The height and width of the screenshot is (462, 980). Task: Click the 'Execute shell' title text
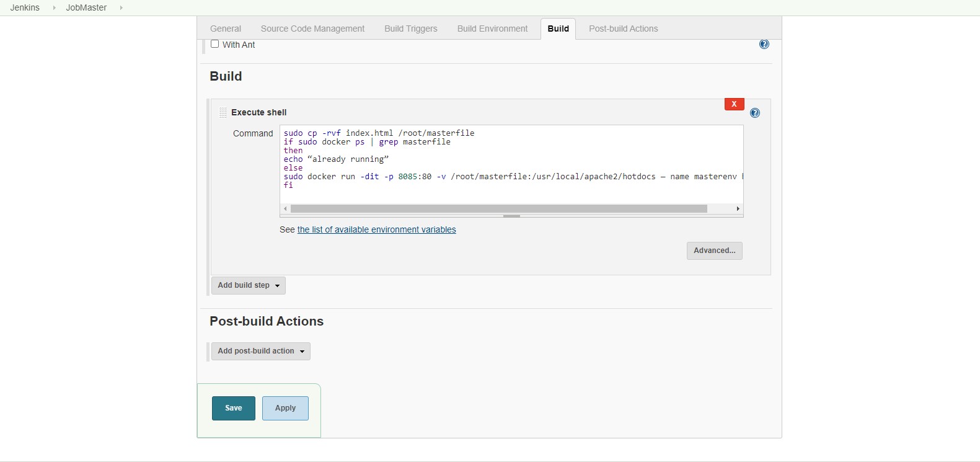tap(259, 112)
